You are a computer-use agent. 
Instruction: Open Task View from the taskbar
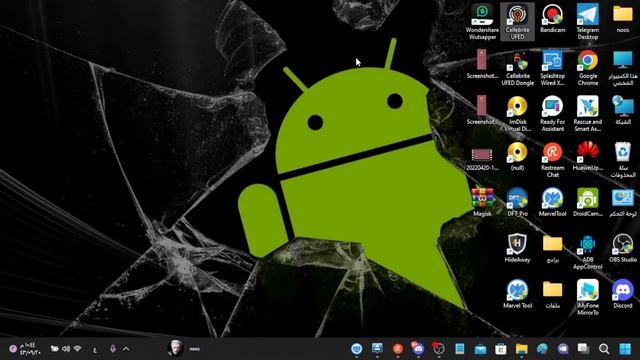[x=583, y=349]
